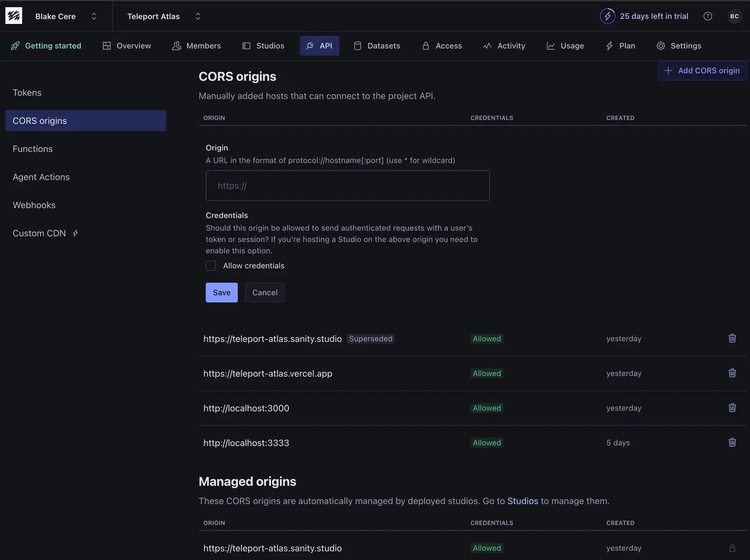Select the API tab
The height and width of the screenshot is (560, 750).
pos(319,46)
